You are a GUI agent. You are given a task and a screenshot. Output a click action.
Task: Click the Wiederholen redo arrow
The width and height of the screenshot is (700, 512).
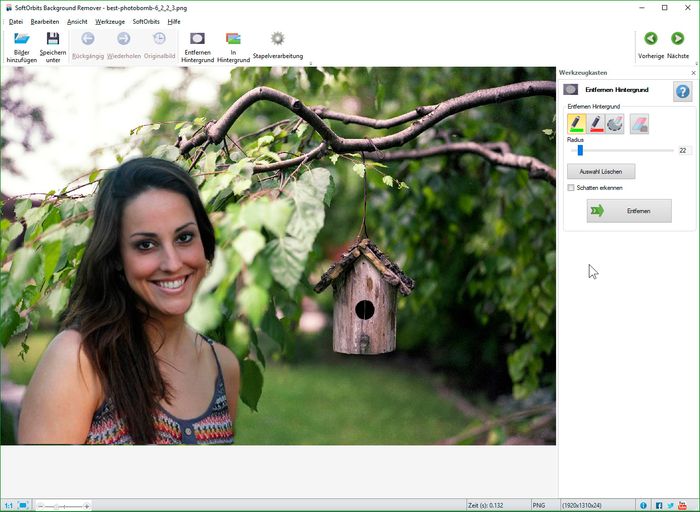pos(124,39)
